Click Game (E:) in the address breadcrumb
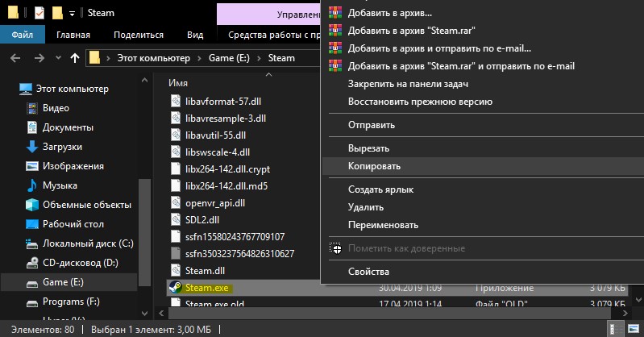The height and width of the screenshot is (337, 644). [229, 58]
